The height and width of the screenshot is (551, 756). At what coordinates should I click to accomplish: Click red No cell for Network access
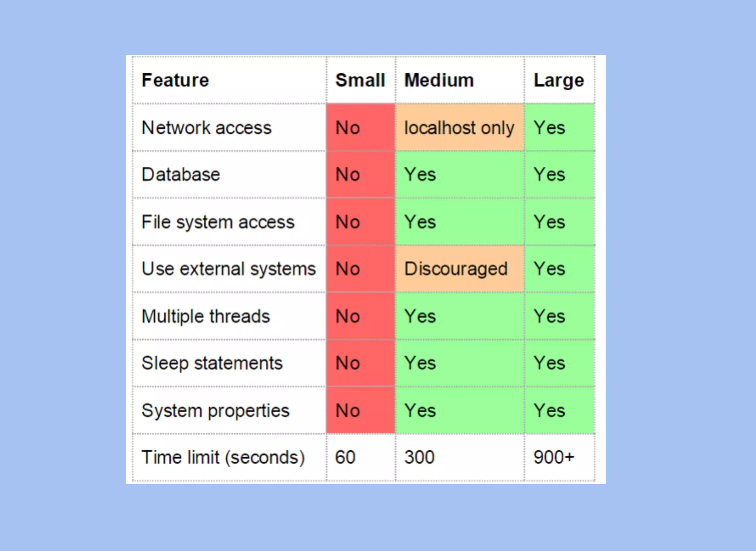361,128
